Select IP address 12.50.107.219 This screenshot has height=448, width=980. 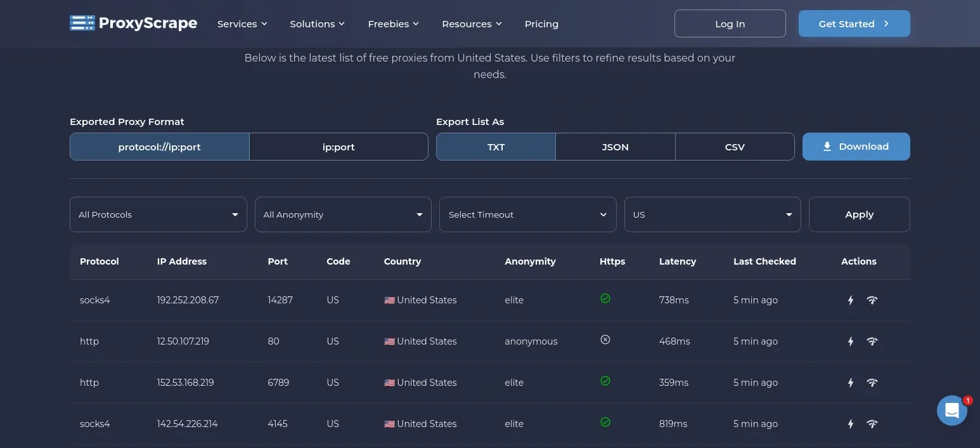[183, 341]
